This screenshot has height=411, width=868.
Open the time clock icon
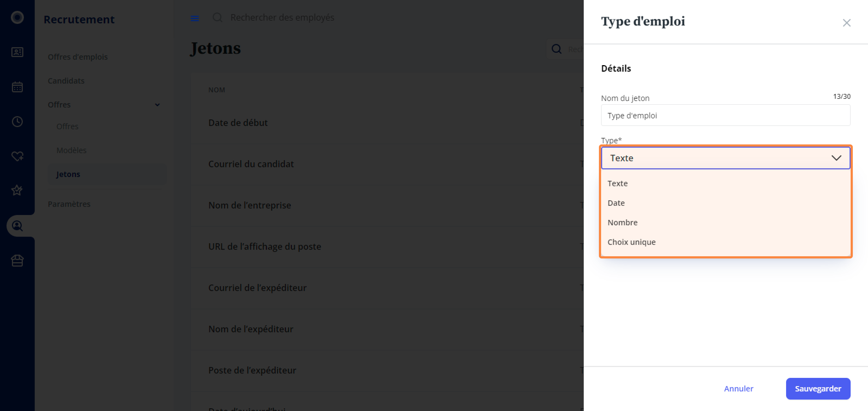pyautogui.click(x=17, y=121)
